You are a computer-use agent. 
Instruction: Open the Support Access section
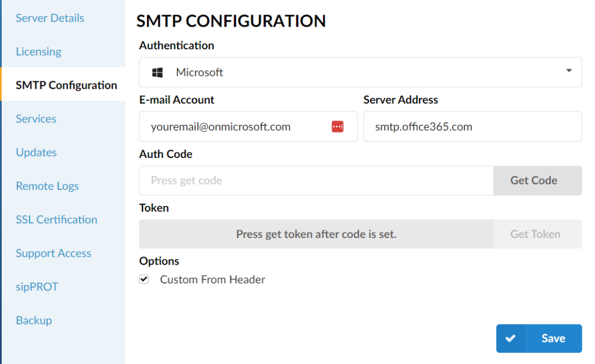click(53, 253)
